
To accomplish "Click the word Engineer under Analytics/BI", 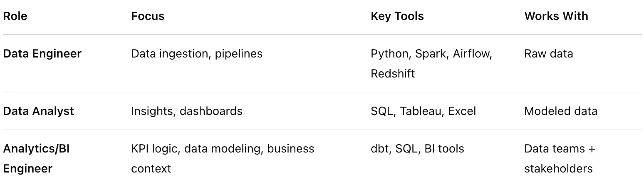I will coord(27,169).
